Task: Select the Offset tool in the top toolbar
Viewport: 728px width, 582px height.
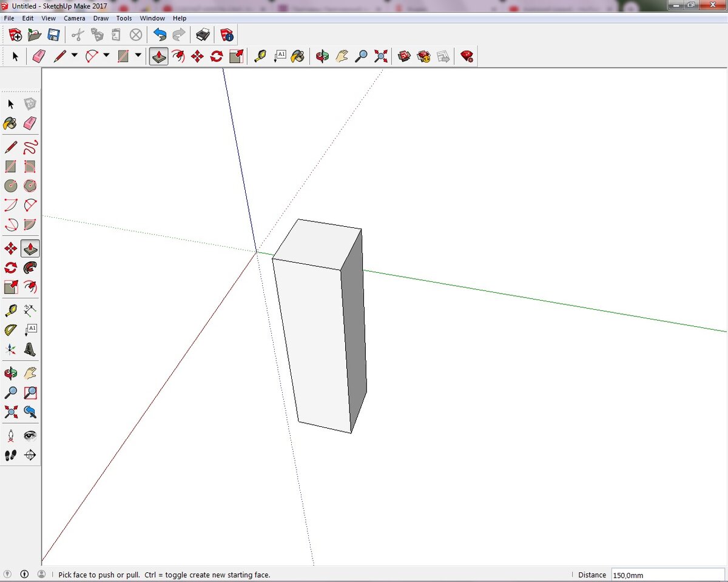Action: point(178,56)
